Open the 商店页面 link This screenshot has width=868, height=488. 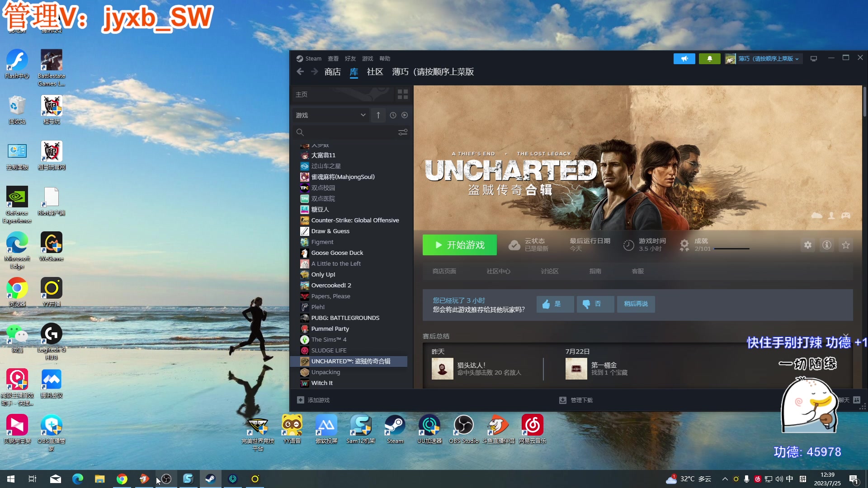[x=444, y=271]
